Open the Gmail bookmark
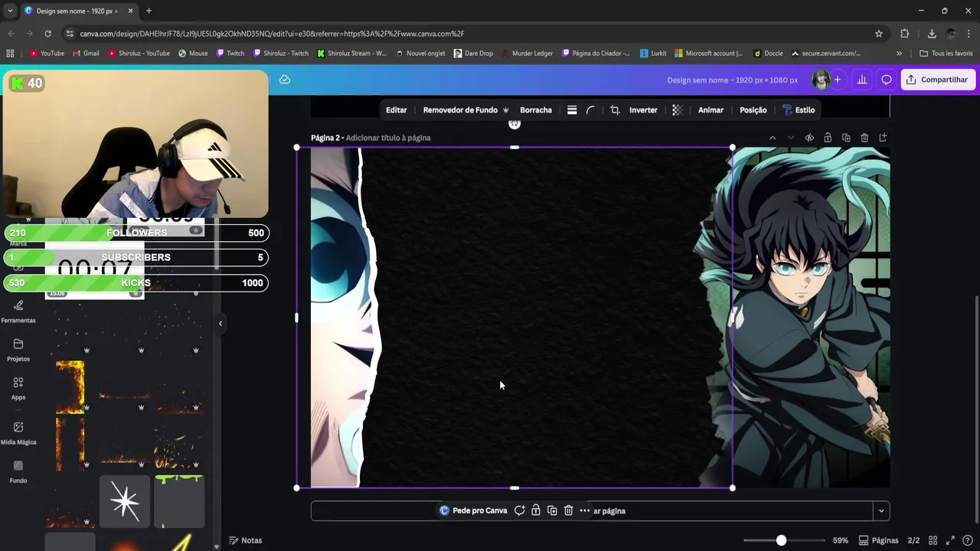This screenshot has height=551, width=980. (86, 54)
